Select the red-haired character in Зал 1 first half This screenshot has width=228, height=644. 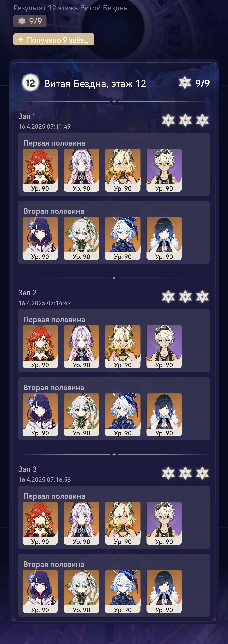[x=40, y=170]
